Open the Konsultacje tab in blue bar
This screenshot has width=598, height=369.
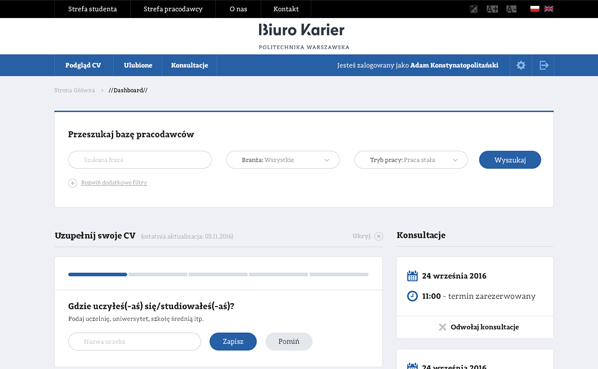point(190,65)
